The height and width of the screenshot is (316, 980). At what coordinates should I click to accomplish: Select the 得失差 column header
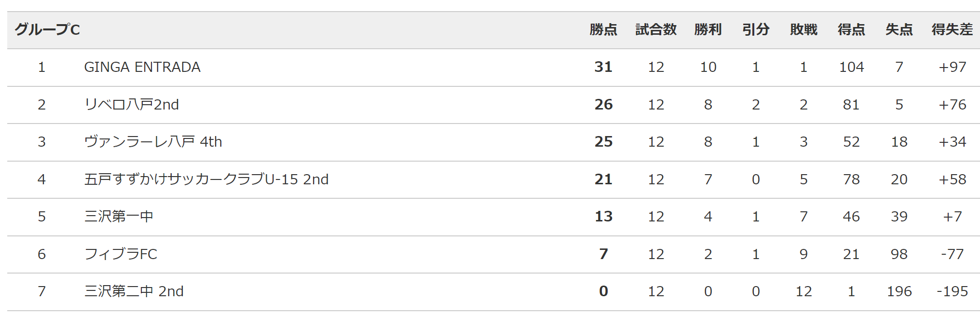tap(952, 30)
